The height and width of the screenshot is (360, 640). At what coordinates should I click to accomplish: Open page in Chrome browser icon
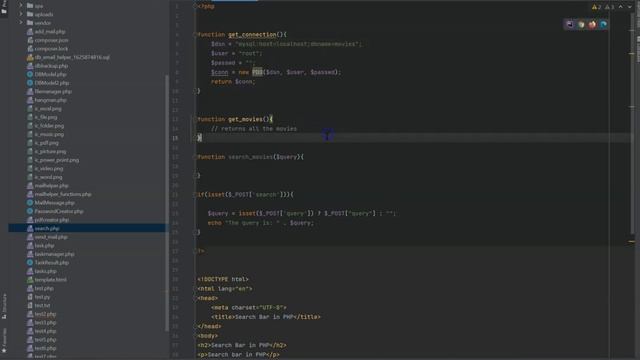tap(581, 24)
